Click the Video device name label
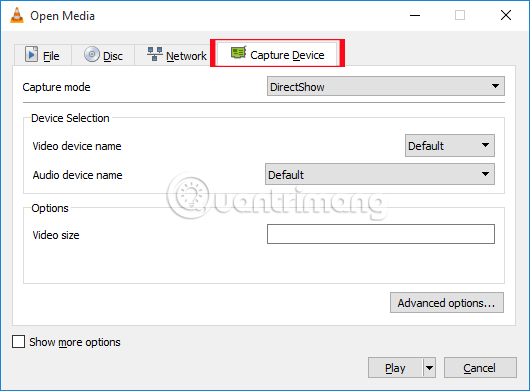Screen dimensions: 530x391 click(77, 146)
